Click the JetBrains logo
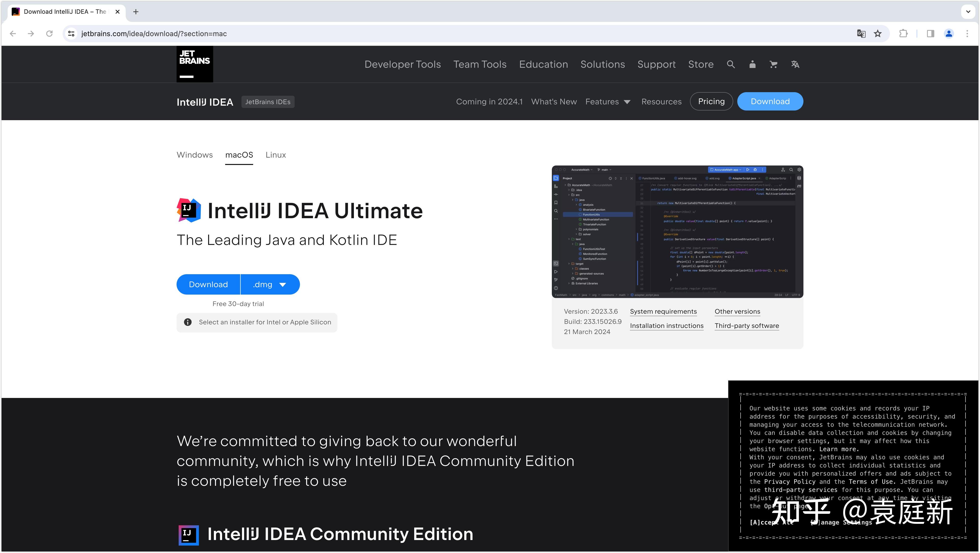Image resolution: width=980 pixels, height=553 pixels. (x=194, y=64)
